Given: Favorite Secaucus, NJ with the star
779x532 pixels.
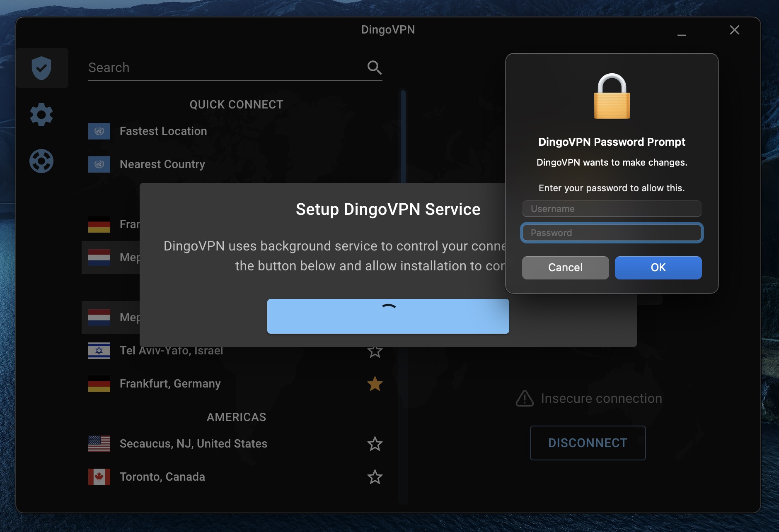Looking at the screenshot, I should tap(375, 444).
